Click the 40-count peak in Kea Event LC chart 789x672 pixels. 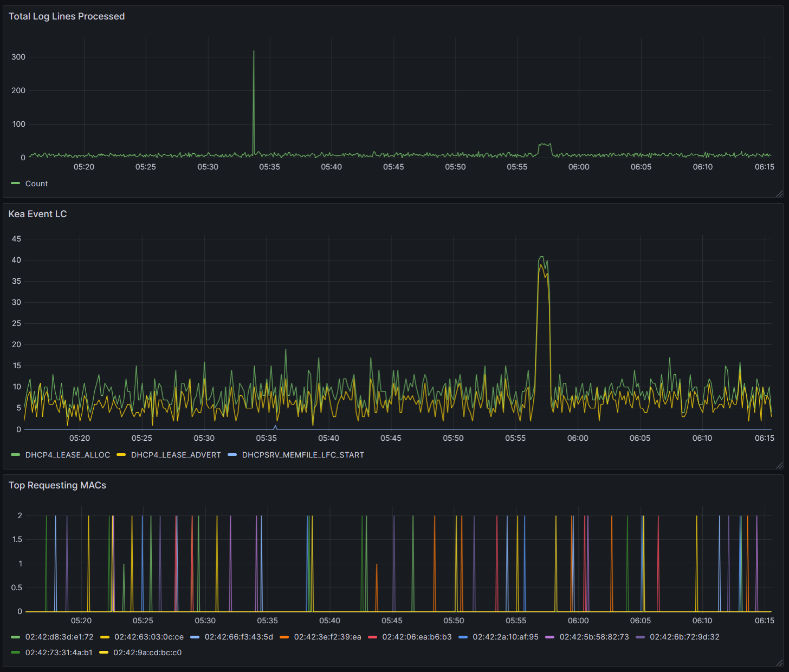pyautogui.click(x=541, y=257)
